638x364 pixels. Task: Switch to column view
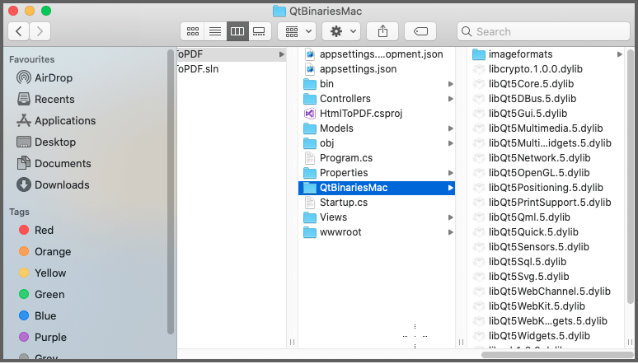237,31
